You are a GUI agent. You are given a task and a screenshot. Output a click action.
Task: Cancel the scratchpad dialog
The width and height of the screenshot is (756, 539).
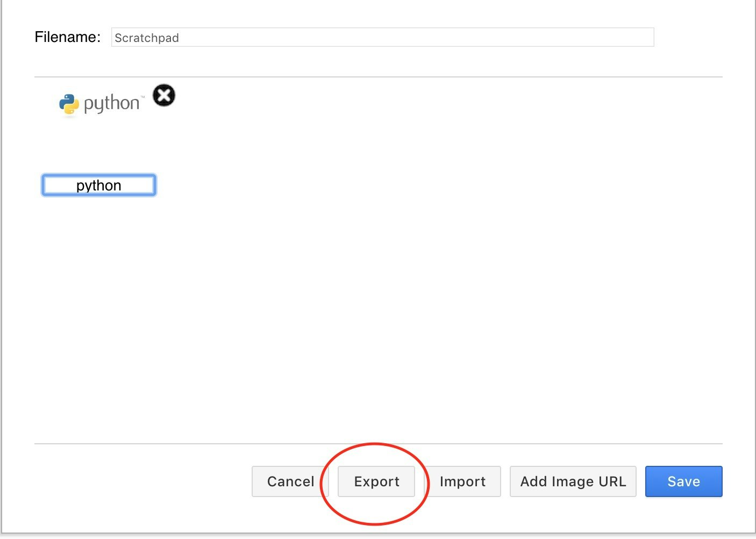click(x=290, y=481)
